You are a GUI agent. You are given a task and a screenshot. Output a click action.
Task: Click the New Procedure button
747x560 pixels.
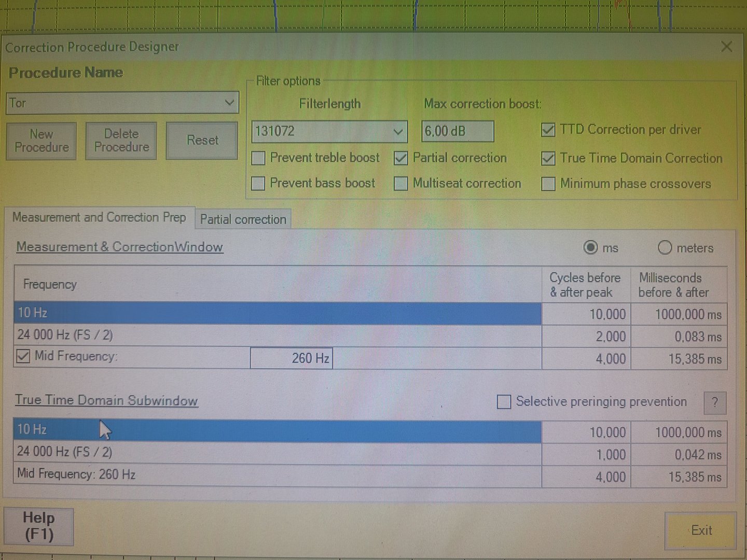click(41, 141)
